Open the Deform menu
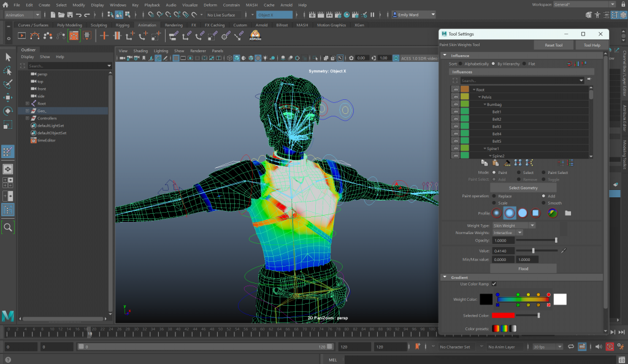Screen dimensions: 628x364 (210, 5)
